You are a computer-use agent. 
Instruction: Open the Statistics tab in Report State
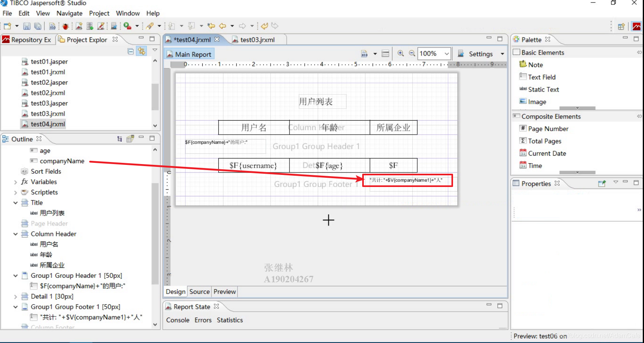point(230,320)
